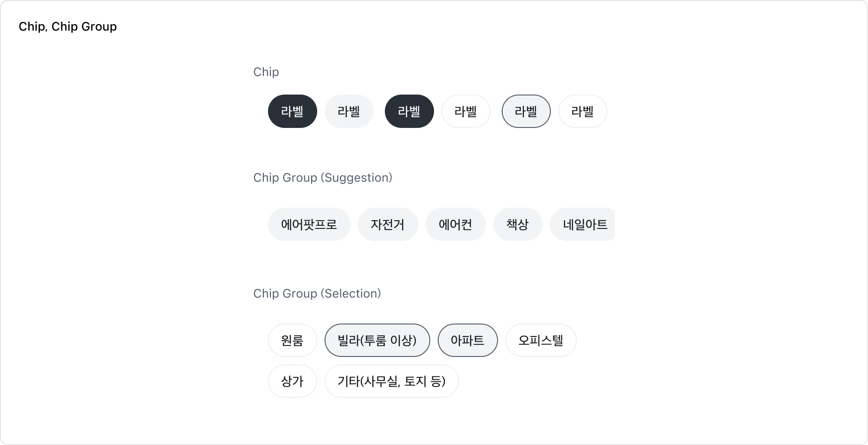Screen dimensions: 868x445
Task: Select the last outlined 라벨 chip
Action: (x=583, y=111)
